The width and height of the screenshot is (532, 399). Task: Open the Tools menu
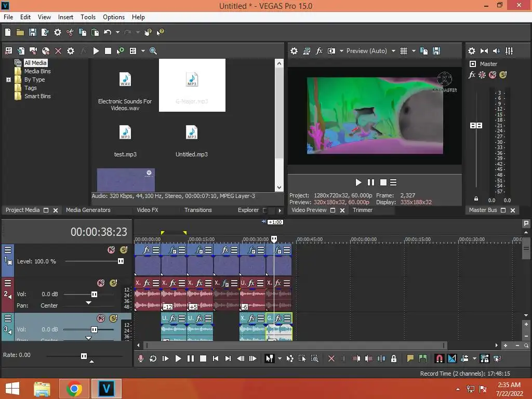point(88,17)
